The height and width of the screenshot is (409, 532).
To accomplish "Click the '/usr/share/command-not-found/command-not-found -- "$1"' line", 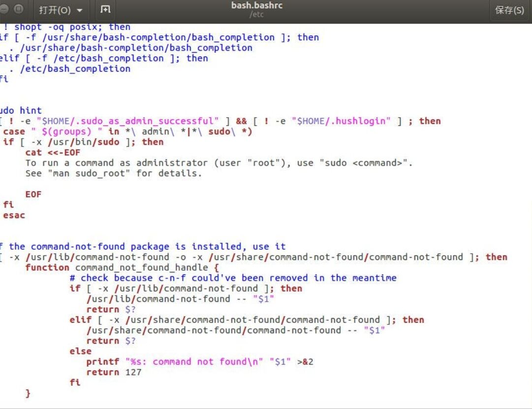I will (236, 330).
